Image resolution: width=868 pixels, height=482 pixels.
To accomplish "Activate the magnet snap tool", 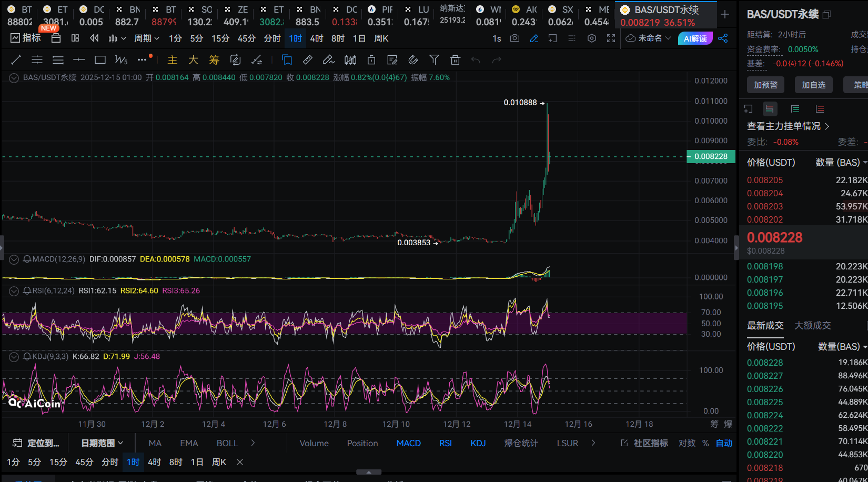I will pyautogui.click(x=413, y=60).
